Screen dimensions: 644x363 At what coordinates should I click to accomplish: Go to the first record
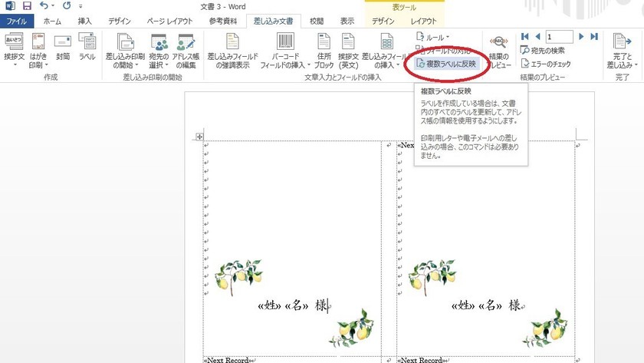pyautogui.click(x=524, y=37)
